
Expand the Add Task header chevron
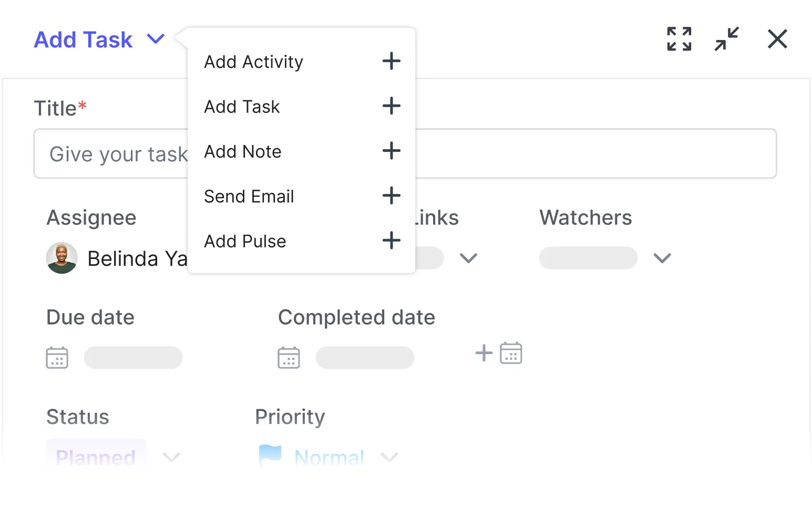tap(156, 39)
